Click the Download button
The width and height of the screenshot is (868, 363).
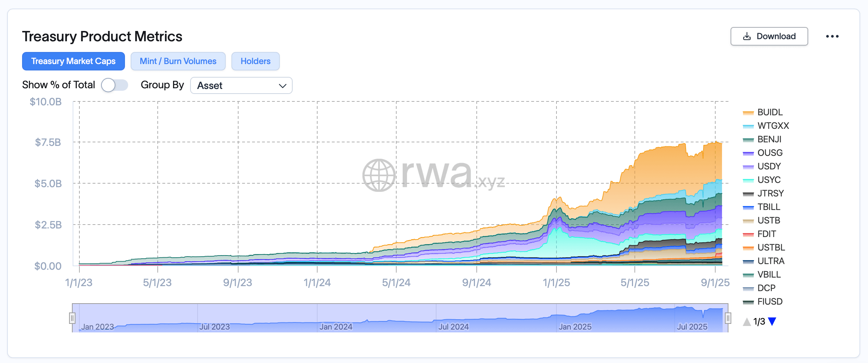[769, 36]
